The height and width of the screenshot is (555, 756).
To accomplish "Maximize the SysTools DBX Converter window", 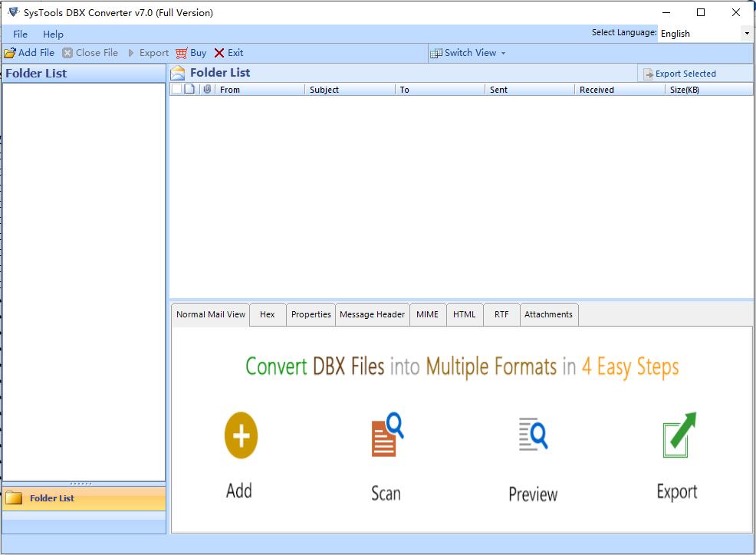I will tap(701, 12).
